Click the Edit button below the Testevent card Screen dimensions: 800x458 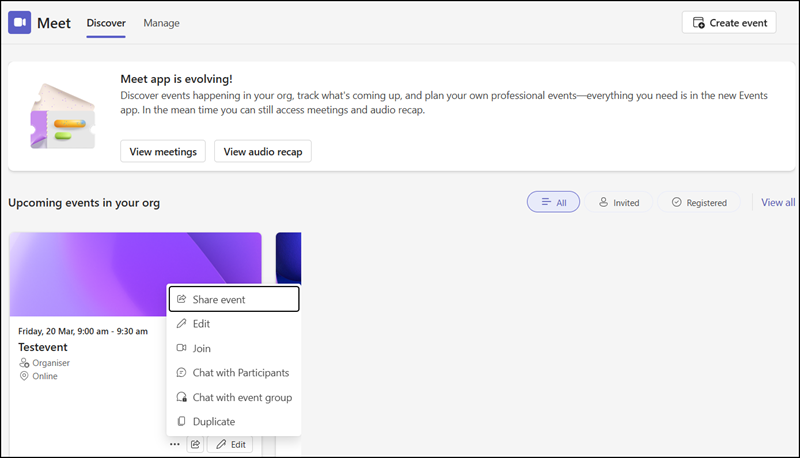coord(230,444)
